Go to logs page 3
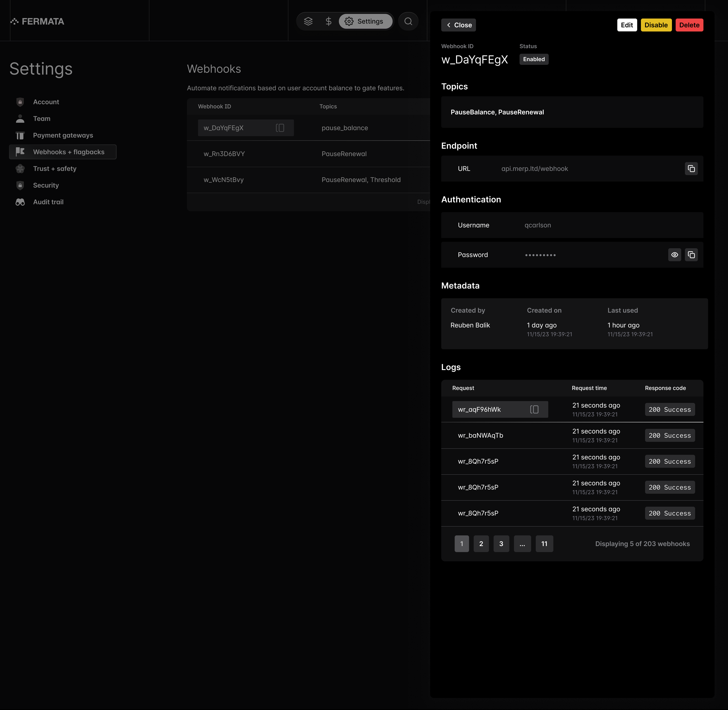The image size is (728, 710). [501, 544]
